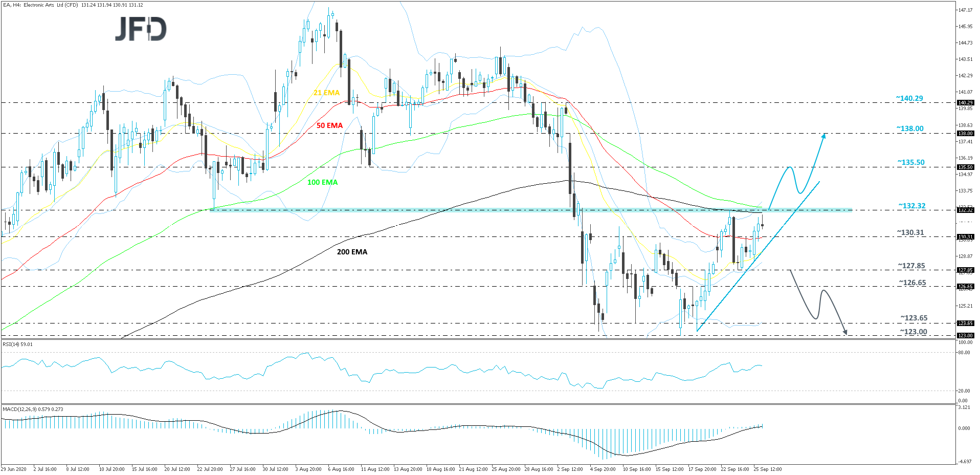Click the '6 Aug 16:00' date on time axis
The height and width of the screenshot is (475, 980).
341,469
